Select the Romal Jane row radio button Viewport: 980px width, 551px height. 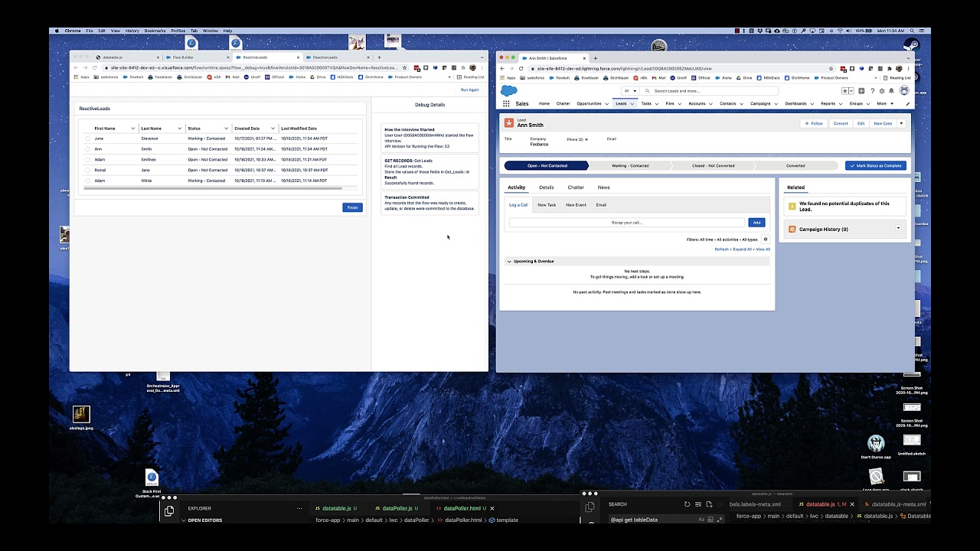click(87, 170)
